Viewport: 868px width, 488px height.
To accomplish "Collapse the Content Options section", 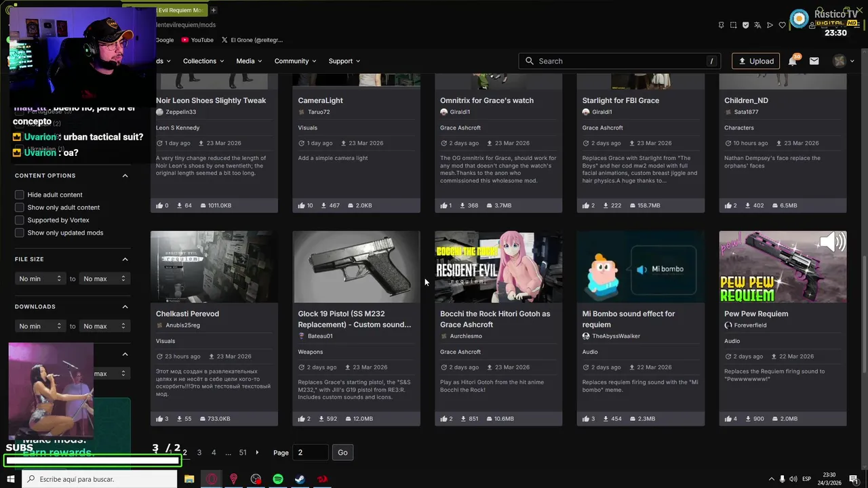I will click(x=125, y=176).
